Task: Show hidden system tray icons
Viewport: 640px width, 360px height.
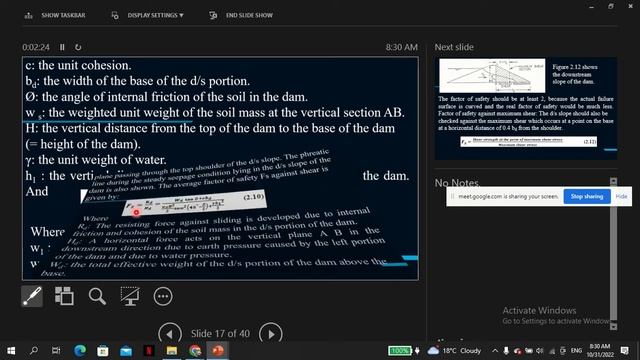Action: tap(495, 351)
